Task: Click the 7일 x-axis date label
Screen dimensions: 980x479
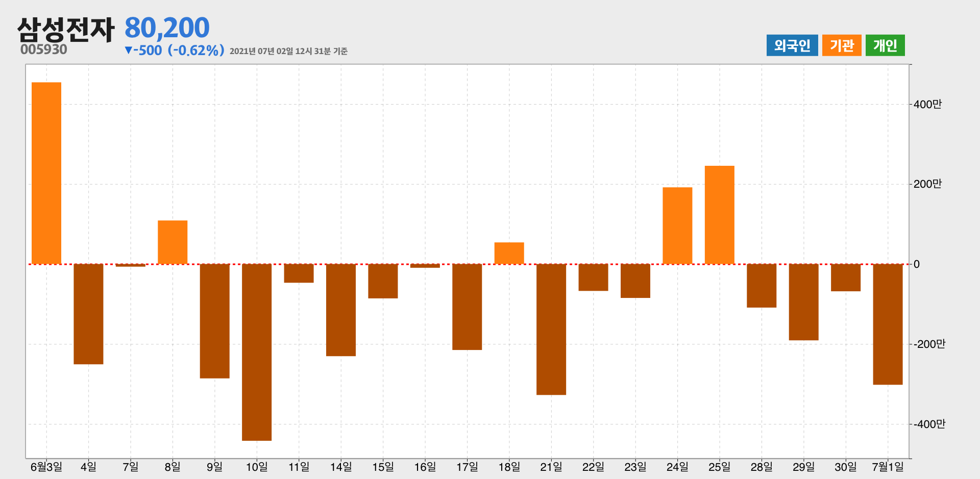Action: (x=131, y=467)
